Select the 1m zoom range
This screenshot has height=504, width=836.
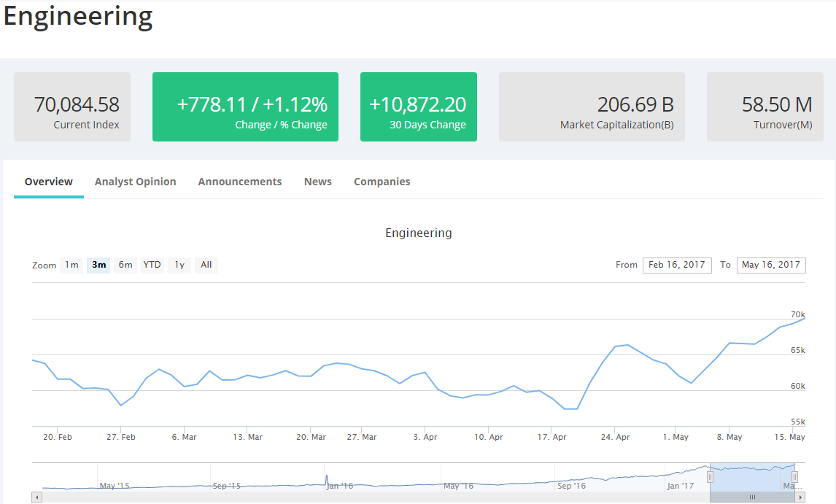[71, 265]
